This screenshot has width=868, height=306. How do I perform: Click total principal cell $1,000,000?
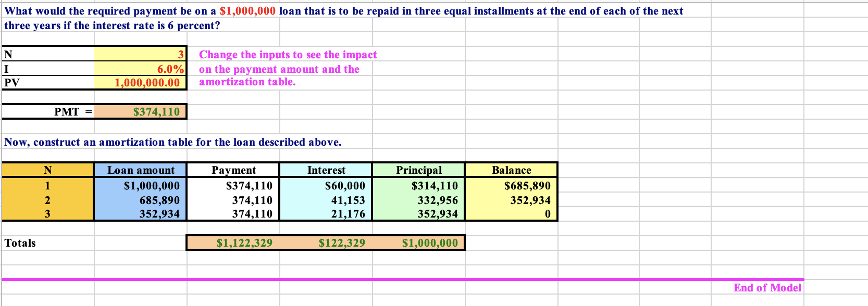[x=418, y=243]
